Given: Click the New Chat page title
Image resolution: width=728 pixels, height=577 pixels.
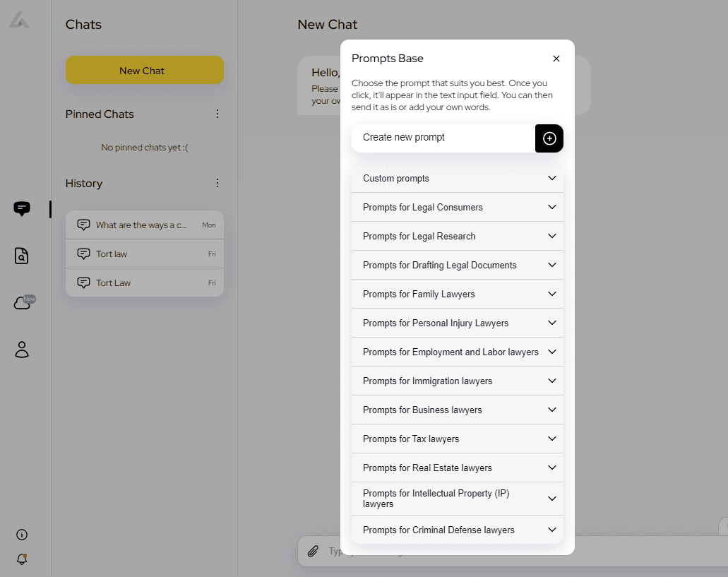Looking at the screenshot, I should (328, 25).
